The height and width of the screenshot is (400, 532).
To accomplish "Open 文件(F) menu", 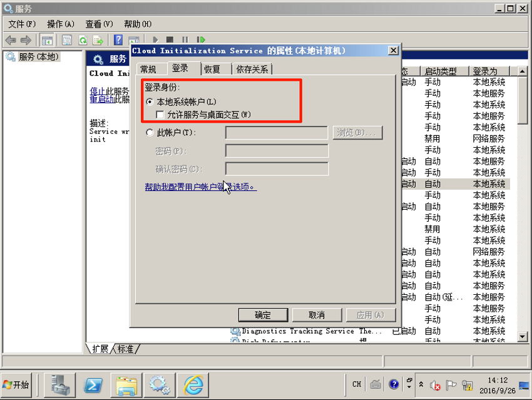I will (x=22, y=24).
